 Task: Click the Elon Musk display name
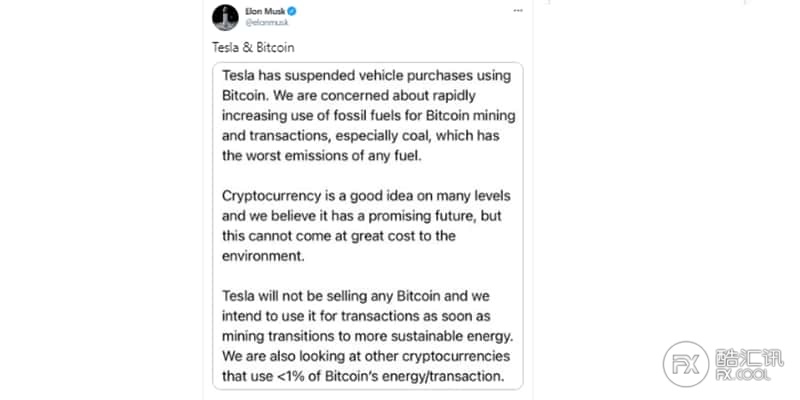pyautogui.click(x=265, y=11)
